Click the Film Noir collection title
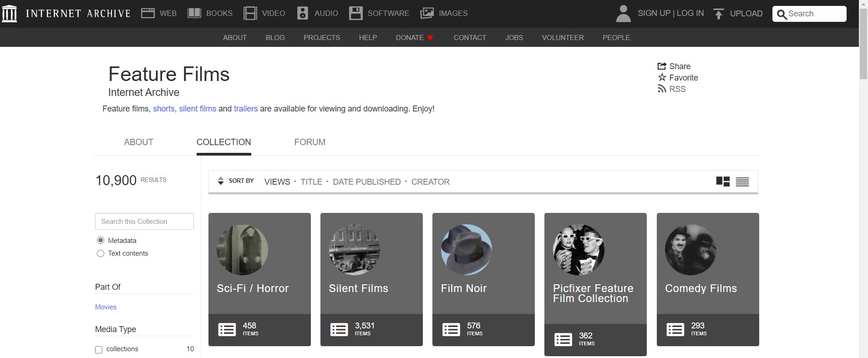This screenshot has width=868, height=358. (463, 288)
